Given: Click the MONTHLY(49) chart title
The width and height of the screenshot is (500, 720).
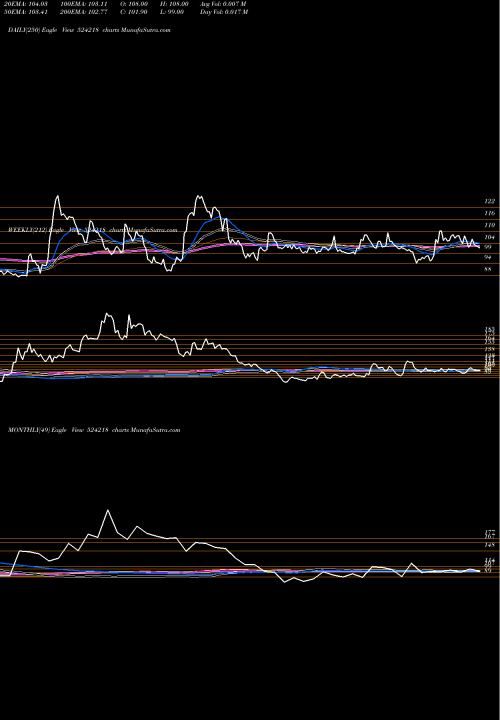Looking at the screenshot, I should click(x=94, y=430).
